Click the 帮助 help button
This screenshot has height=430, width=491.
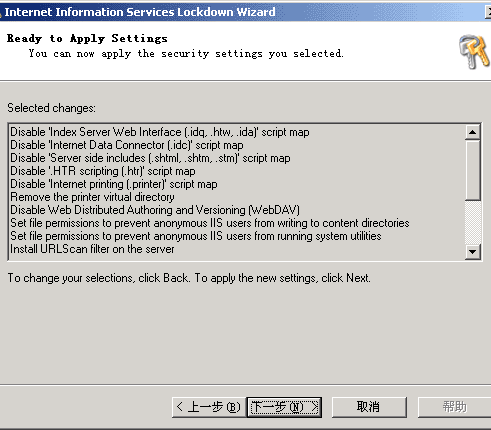pos(454,407)
